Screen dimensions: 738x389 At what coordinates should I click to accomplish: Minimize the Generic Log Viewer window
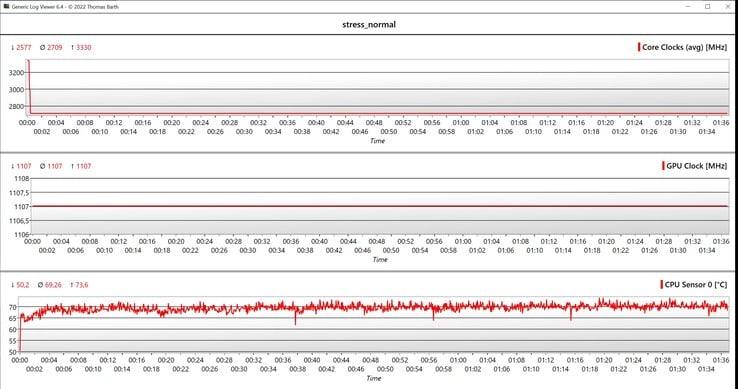(688, 7)
